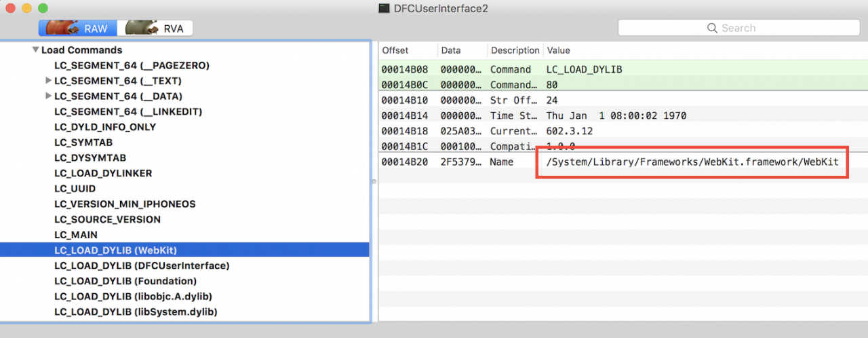868x338 pixels.
Task: Click the Str Offset value 24
Action: click(x=552, y=100)
